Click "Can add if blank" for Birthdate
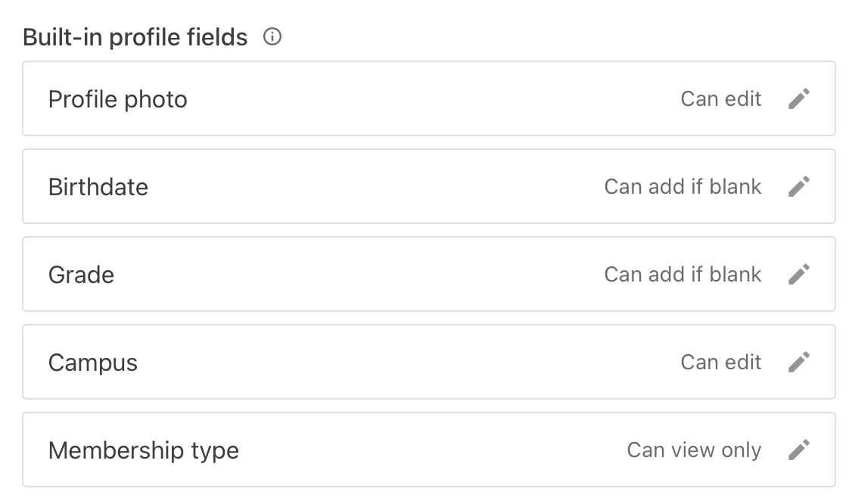The width and height of the screenshot is (855, 504). [682, 187]
